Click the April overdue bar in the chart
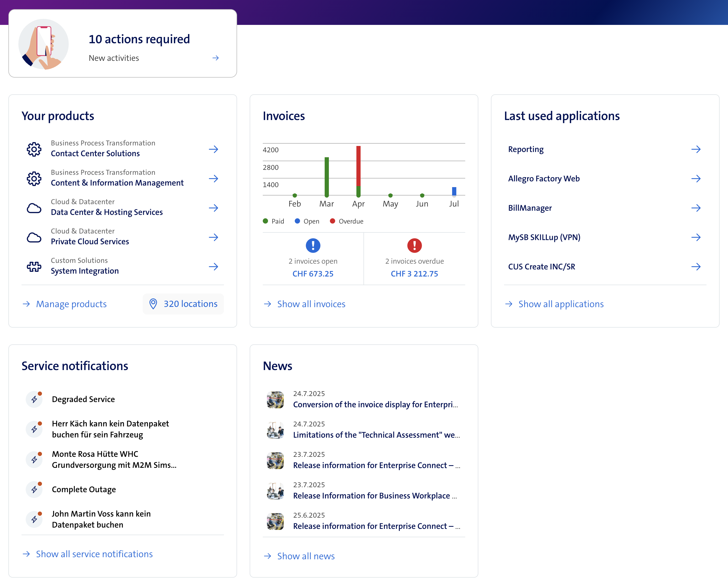 coord(358,165)
